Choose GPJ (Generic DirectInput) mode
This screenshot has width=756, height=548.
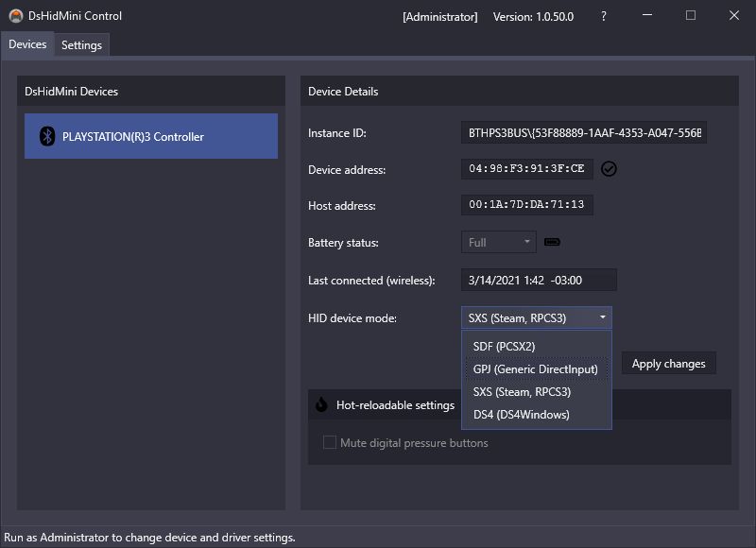click(537, 368)
